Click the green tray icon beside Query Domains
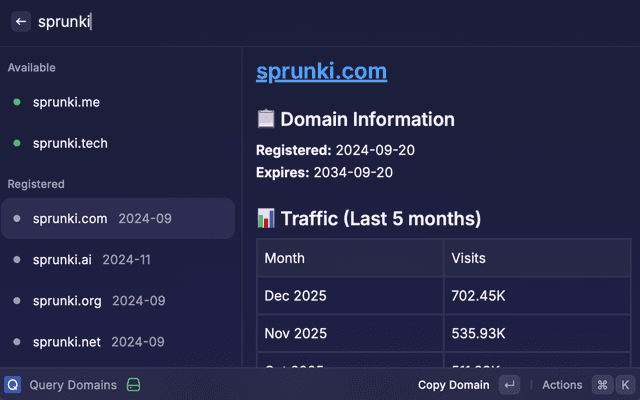This screenshot has height=400, width=640. tap(133, 385)
